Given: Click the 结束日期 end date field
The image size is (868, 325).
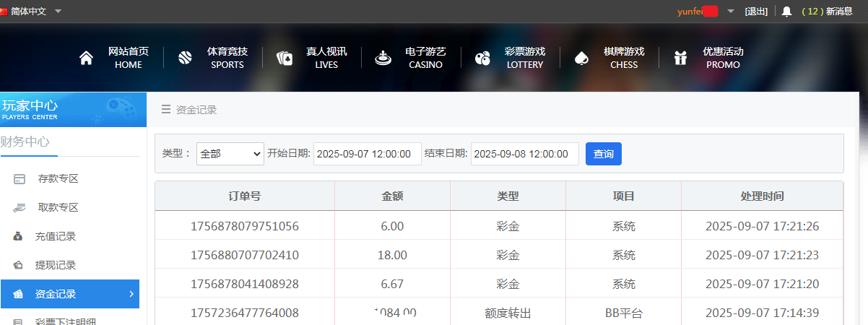Looking at the screenshot, I should point(524,154).
